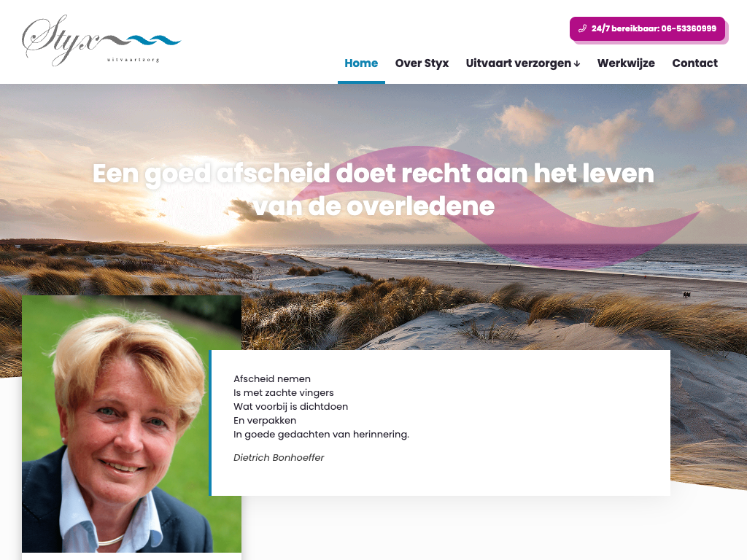Click the poem line 'In goede gedachten van herinnering'
This screenshot has height=560, width=747.
coord(321,435)
